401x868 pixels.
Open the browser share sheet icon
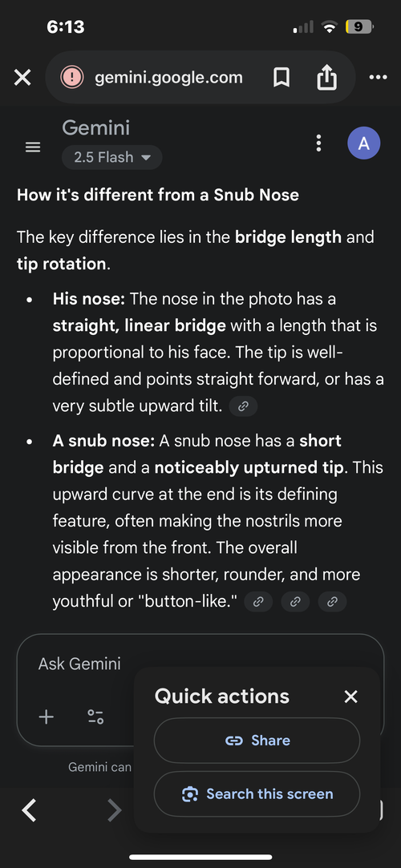[326, 78]
